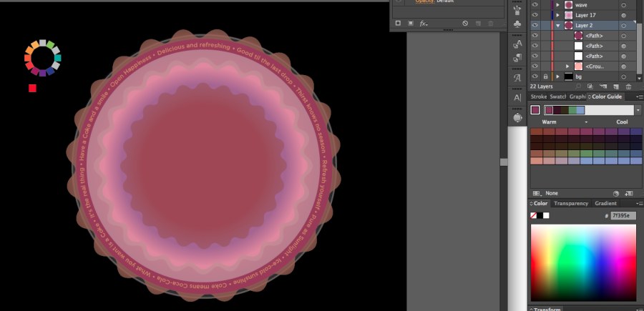Expand the Group sublayer
Image resolution: width=644 pixels, height=311 pixels.
click(567, 66)
